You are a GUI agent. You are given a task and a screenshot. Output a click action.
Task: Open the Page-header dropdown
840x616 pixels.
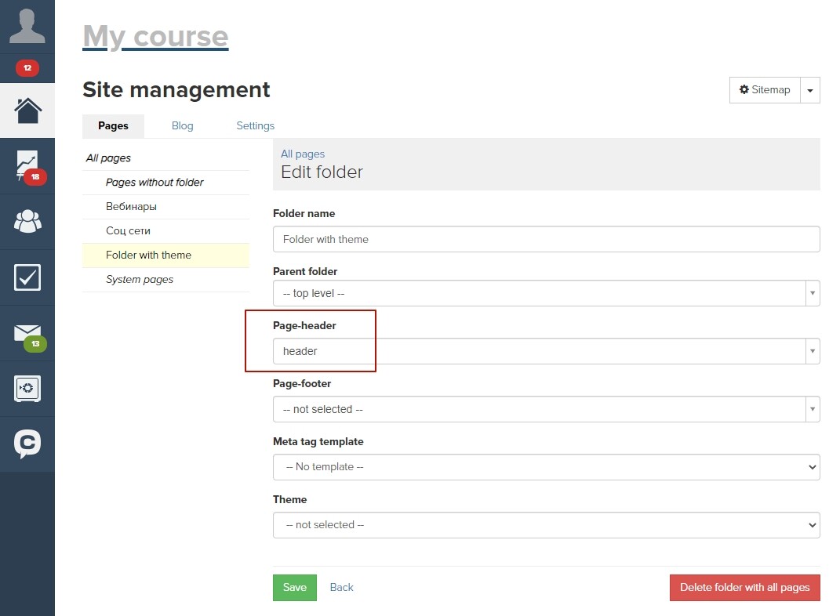[547, 351]
